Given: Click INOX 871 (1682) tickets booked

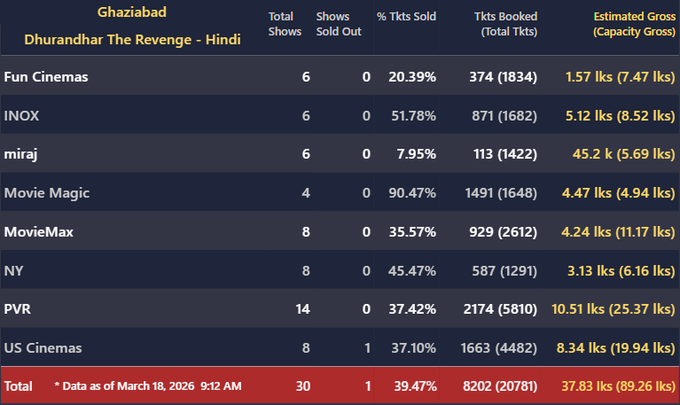Looking at the screenshot, I should pyautogui.click(x=504, y=116).
